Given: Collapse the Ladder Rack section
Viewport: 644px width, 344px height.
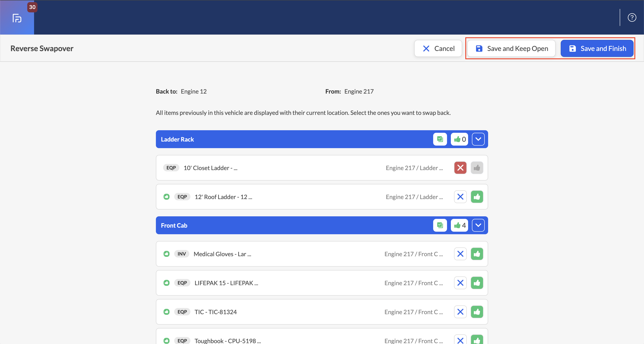Looking at the screenshot, I should point(478,139).
